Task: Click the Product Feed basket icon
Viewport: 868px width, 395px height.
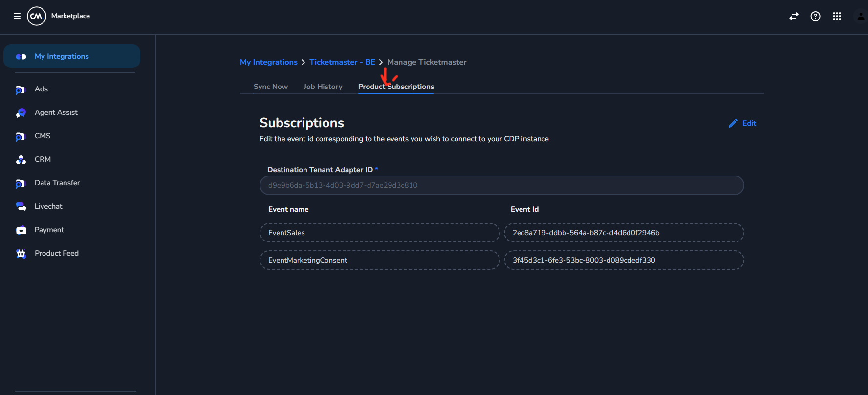Action: pos(21,254)
